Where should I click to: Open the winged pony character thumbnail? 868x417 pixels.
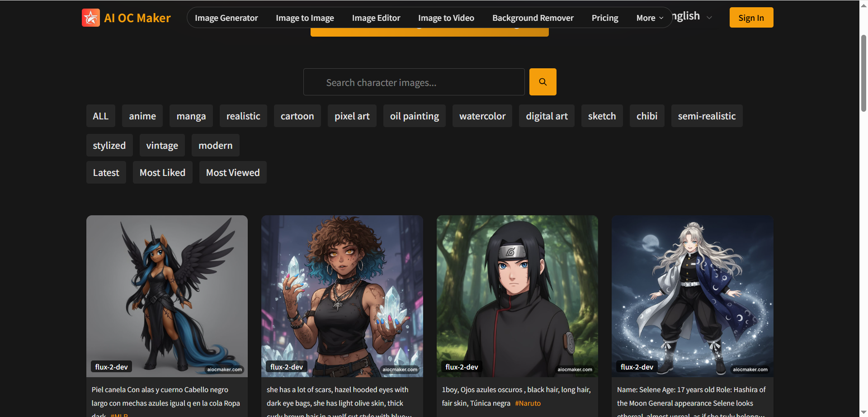[167, 296]
